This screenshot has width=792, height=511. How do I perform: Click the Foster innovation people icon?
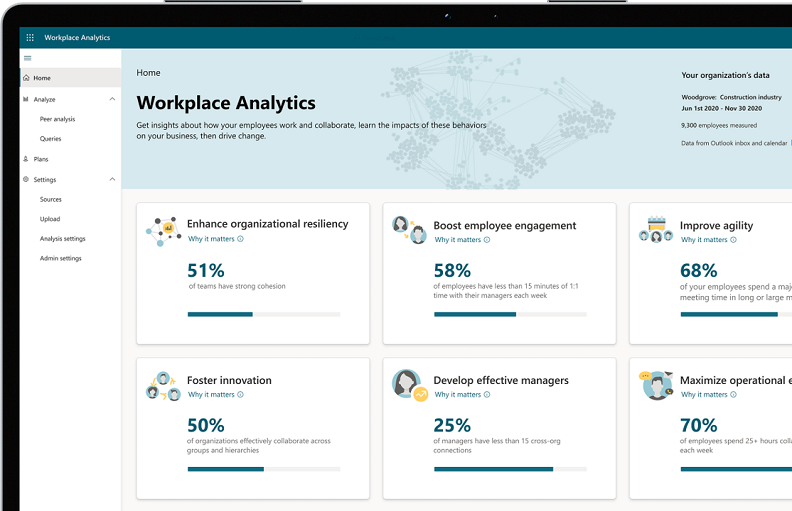tap(163, 386)
